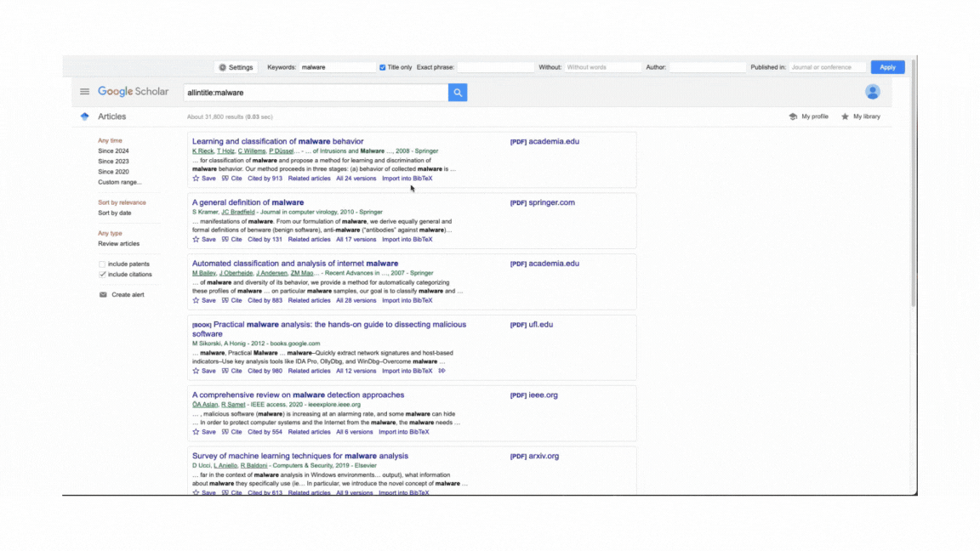Click the blue search magnifier button
980x551 pixels.
pos(458,93)
